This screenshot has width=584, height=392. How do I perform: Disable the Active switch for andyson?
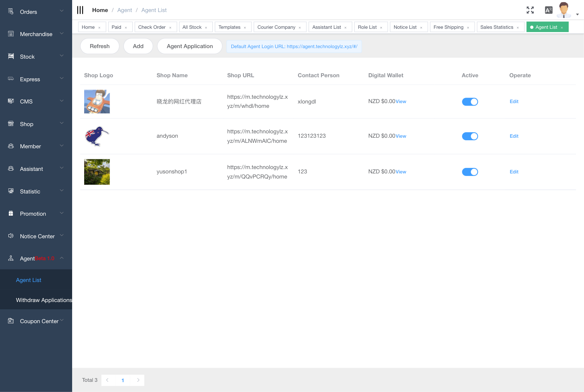(470, 136)
